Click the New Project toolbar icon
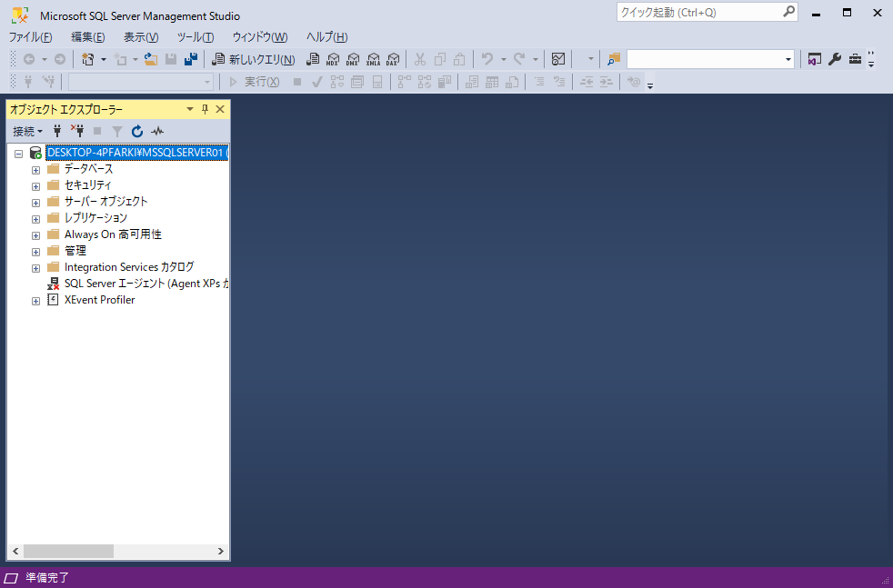This screenshot has height=588, width=893. [87, 59]
